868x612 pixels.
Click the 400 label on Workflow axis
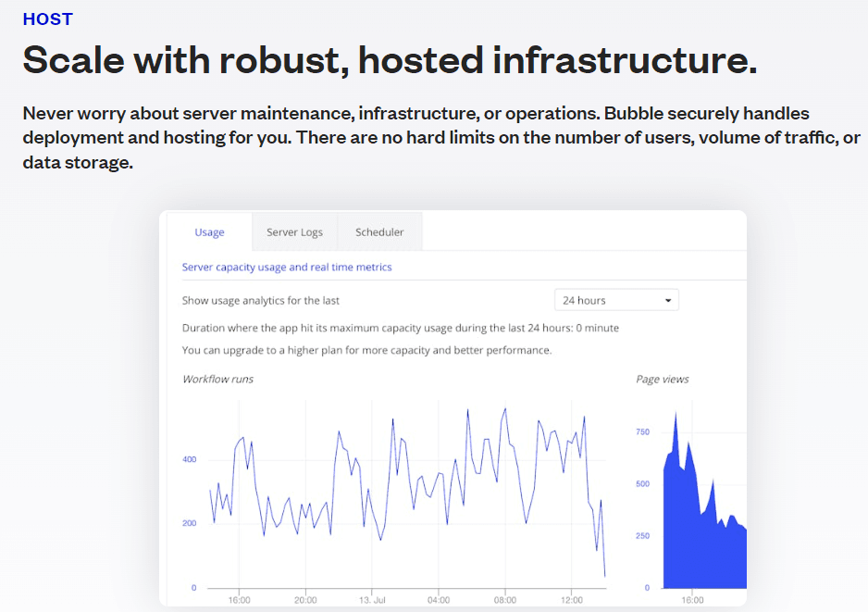tap(190, 459)
